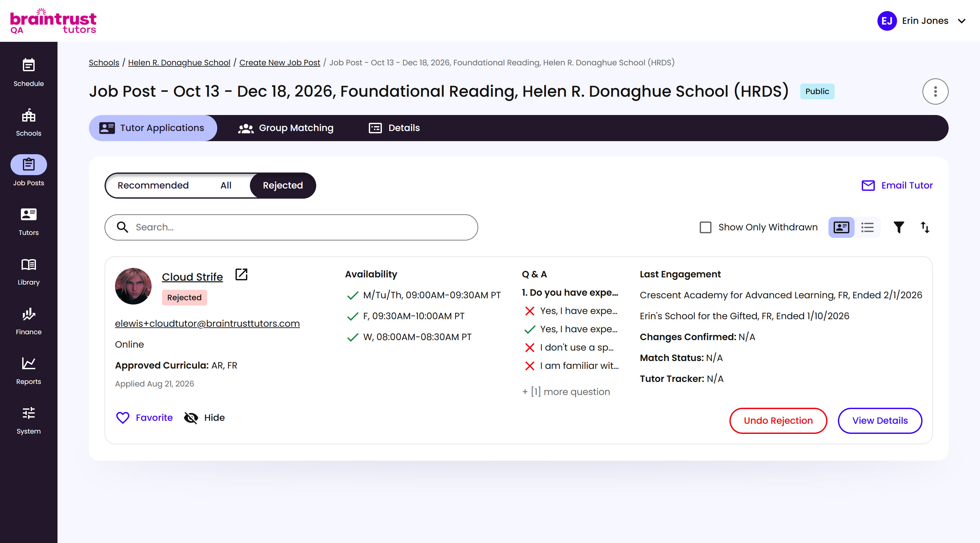980x543 pixels.
Task: Open the three-dot job post options menu
Action: 935,91
